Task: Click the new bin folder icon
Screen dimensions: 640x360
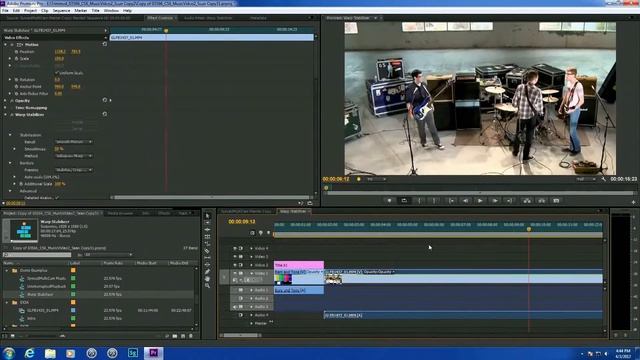Action: click(175, 336)
